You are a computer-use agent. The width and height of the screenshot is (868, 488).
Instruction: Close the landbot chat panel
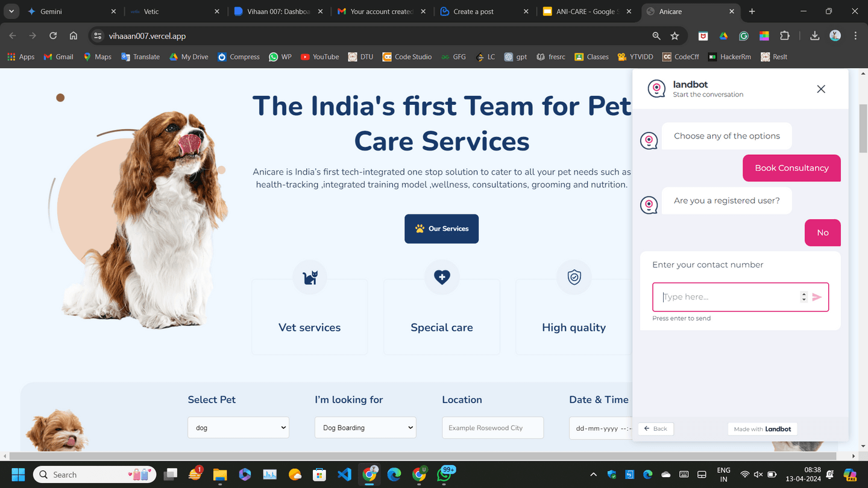click(821, 89)
